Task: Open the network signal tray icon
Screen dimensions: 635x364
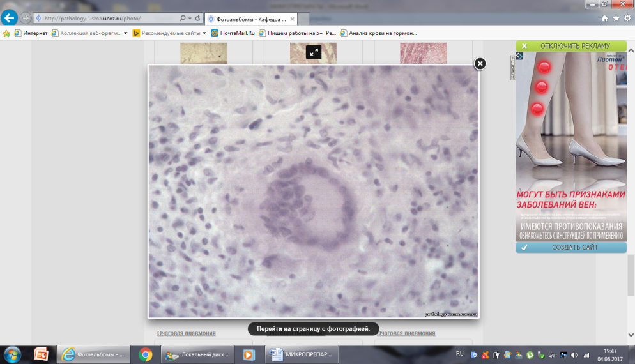Action: coord(586,355)
